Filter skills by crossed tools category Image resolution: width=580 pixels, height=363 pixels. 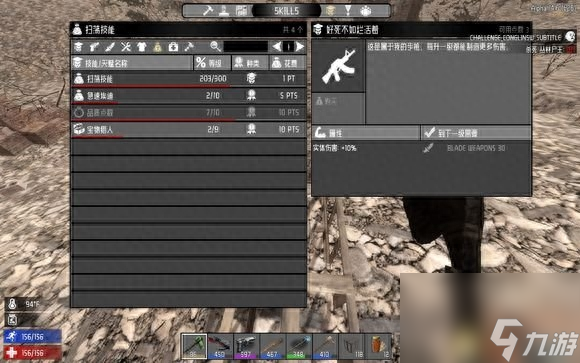[126, 47]
